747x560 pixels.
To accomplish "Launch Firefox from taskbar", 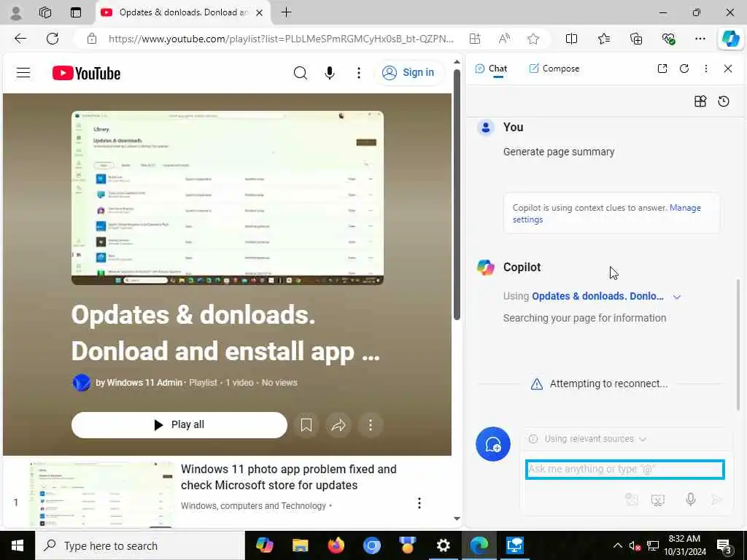I will (336, 545).
